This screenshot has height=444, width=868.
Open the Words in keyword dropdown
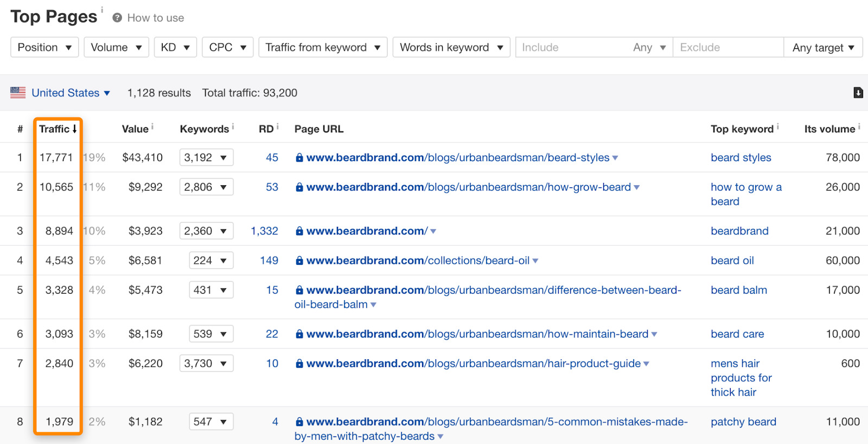pos(451,47)
